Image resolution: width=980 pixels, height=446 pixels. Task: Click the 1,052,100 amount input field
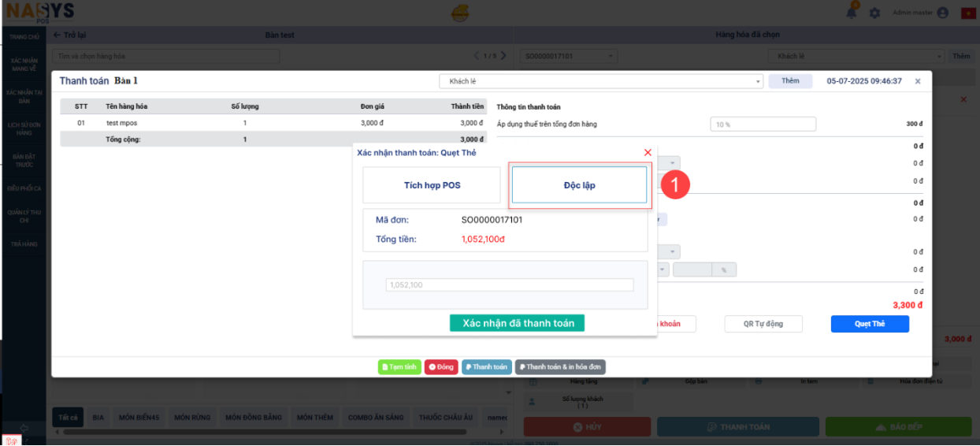click(509, 285)
